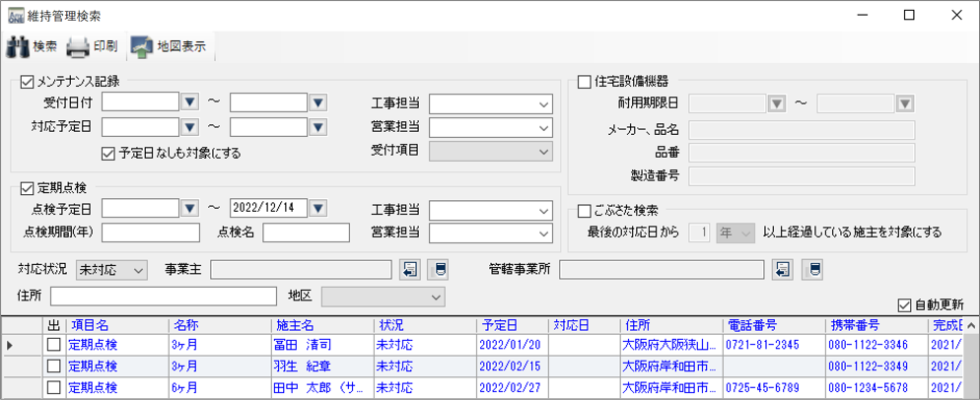Image resolution: width=980 pixels, height=400 pixels.
Task: Click mobile cell 080-1234-5678
Action: click(x=876, y=387)
